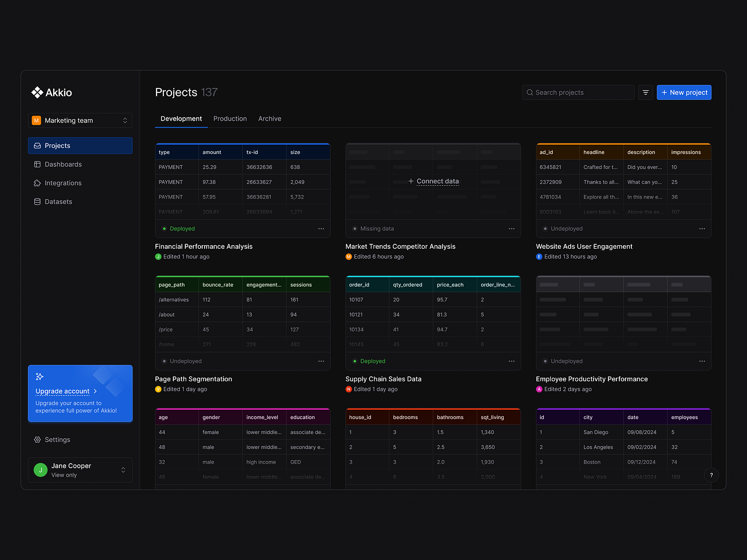747x560 pixels.
Task: Open options menu for Financial Performance Analysis
Action: click(x=321, y=229)
